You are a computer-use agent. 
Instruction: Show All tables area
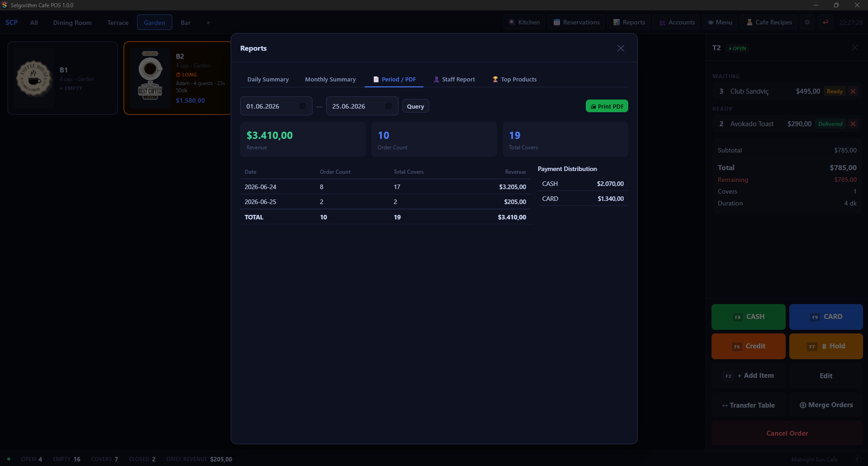coord(34,23)
